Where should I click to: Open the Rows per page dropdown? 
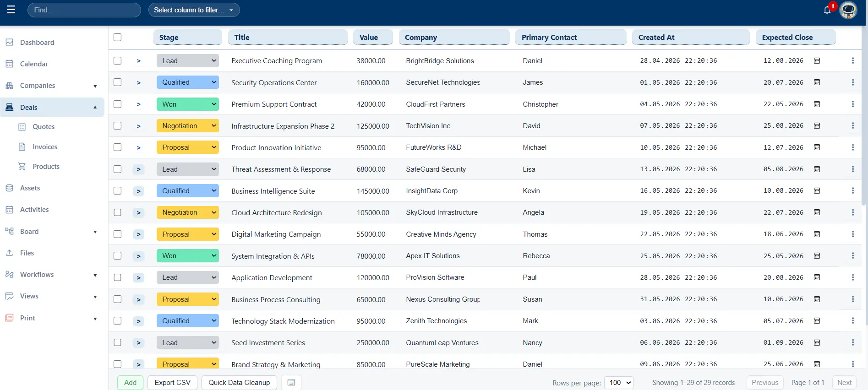[619, 383]
